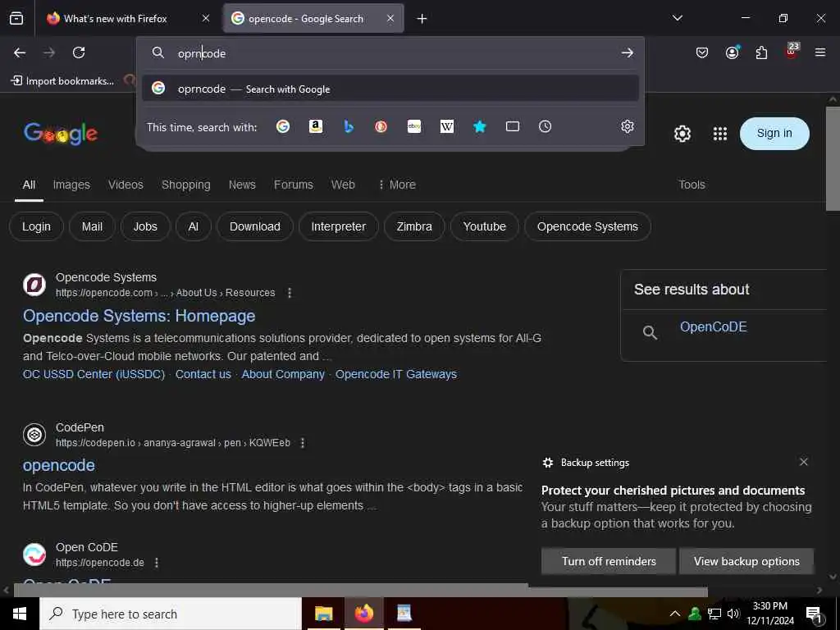Filter results with Opencode Systems chip
The height and width of the screenshot is (630, 840).
[587, 226]
